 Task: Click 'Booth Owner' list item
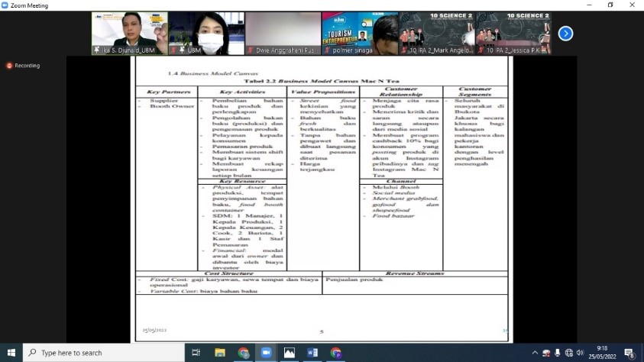tap(172, 106)
